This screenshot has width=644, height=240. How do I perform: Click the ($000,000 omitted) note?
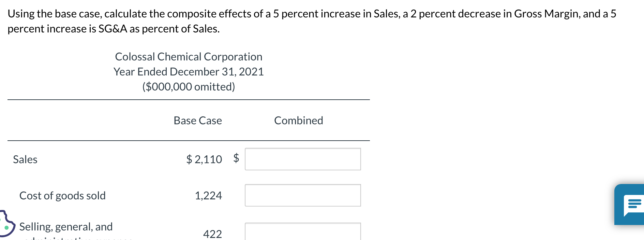189,86
